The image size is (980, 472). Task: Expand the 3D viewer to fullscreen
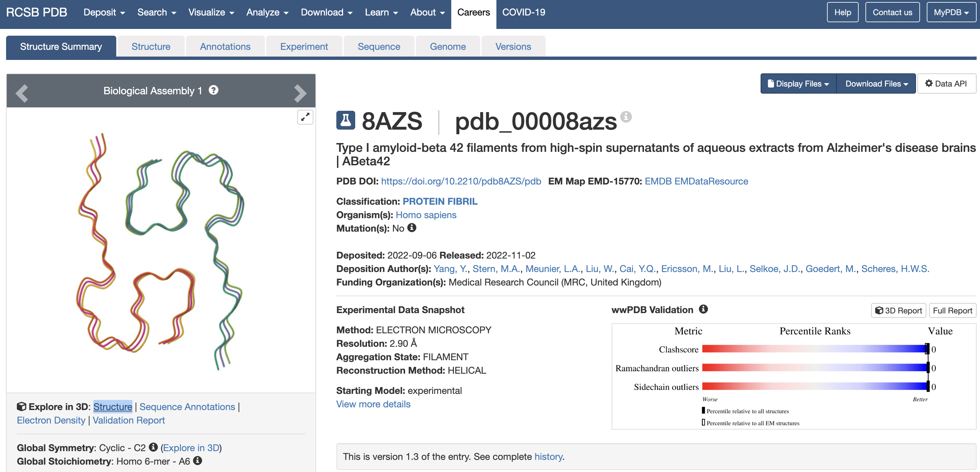point(305,117)
